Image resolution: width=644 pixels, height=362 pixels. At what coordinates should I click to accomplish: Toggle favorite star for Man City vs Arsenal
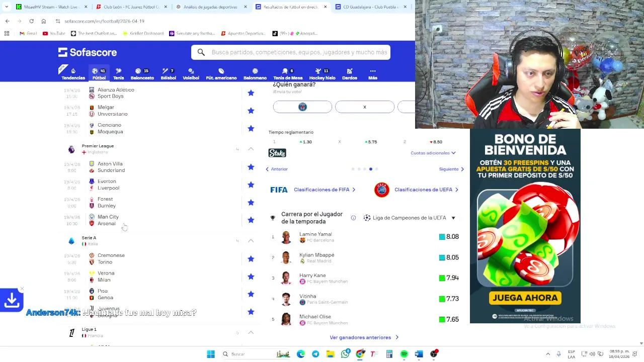[251, 220]
